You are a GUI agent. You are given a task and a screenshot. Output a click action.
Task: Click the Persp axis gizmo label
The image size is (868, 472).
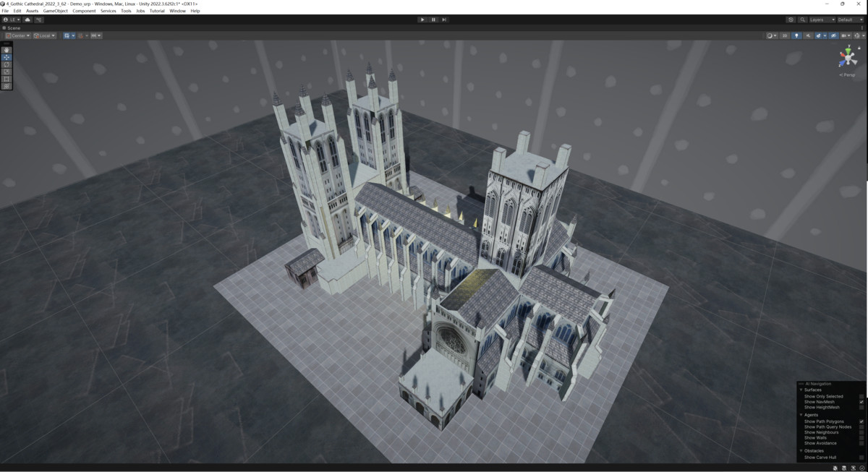[847, 74]
